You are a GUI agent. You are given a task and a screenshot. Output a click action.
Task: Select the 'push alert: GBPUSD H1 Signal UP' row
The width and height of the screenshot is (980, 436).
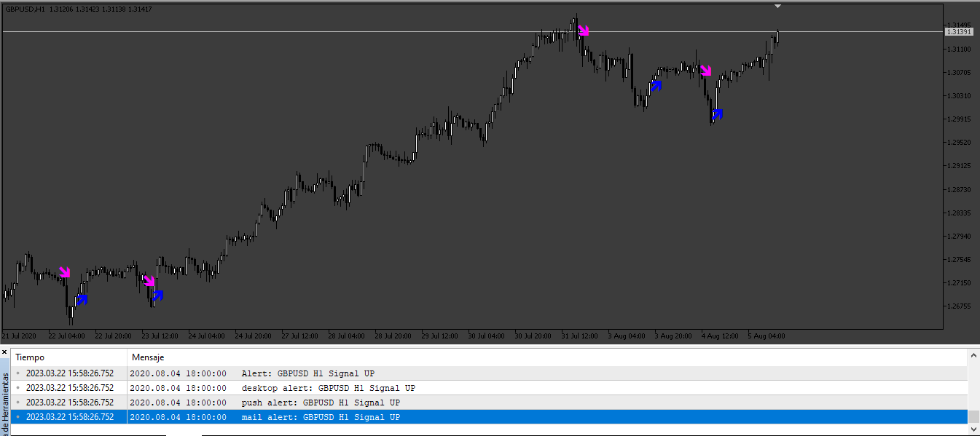tap(489, 403)
